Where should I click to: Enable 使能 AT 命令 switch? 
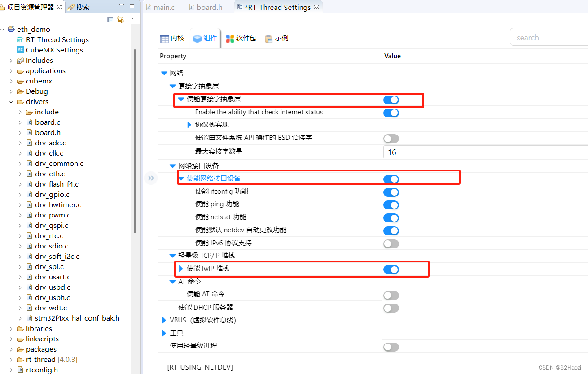point(391,296)
